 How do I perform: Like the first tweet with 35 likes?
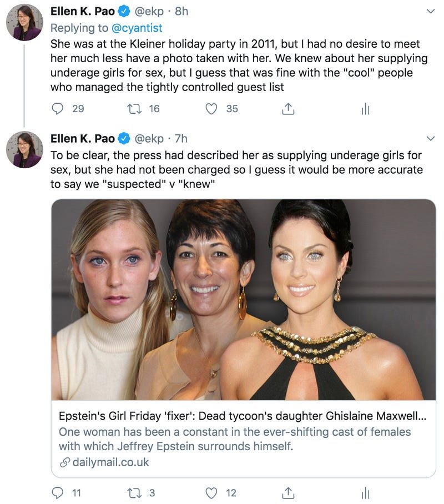click(211, 109)
